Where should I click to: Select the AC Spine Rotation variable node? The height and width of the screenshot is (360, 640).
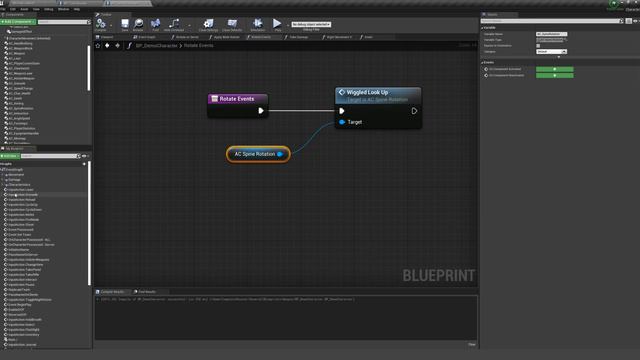click(258, 154)
